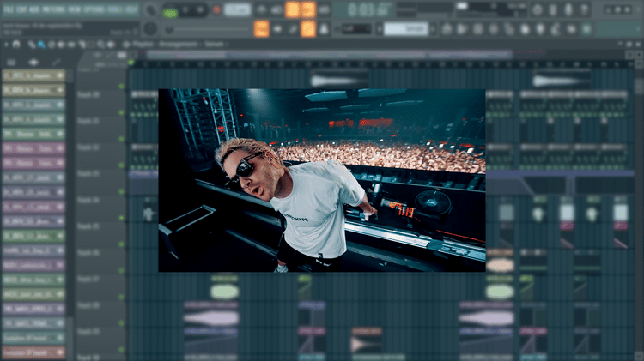Click the Arrangement breadcrumb in the playlist title
Viewport: 644px width, 361px height.
[x=178, y=44]
